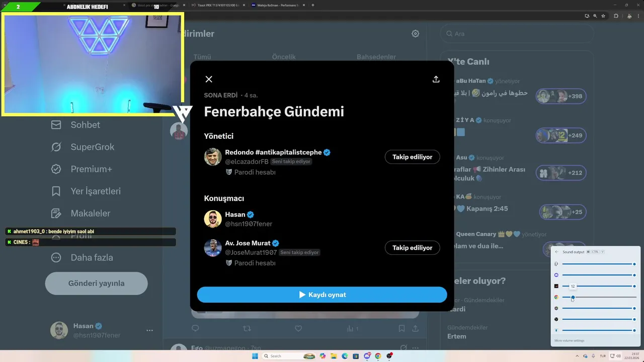Close the Fenerbahçe Gündemi space dialog
Viewport: 644px width, 362px height.
209,79
